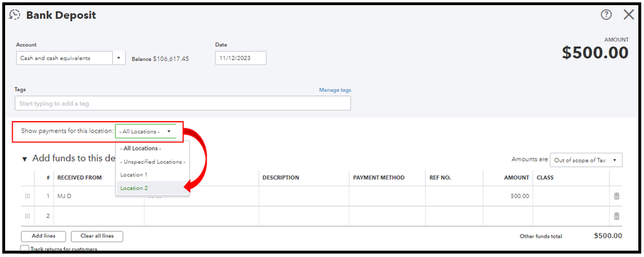The height and width of the screenshot is (257, 644).
Task: Click the PAYMENT METHOD column header
Action: click(379, 178)
